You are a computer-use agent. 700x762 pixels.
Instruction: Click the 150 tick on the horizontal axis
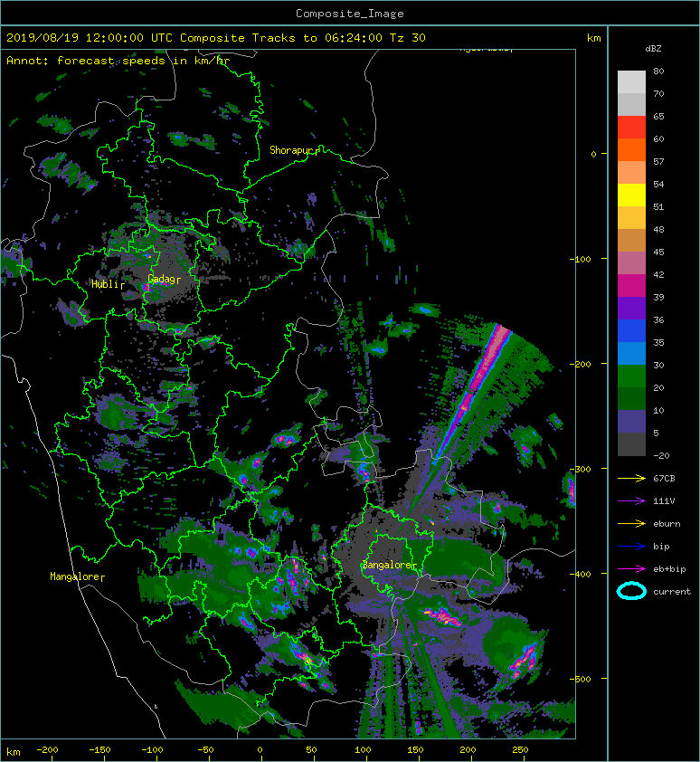coord(415,750)
